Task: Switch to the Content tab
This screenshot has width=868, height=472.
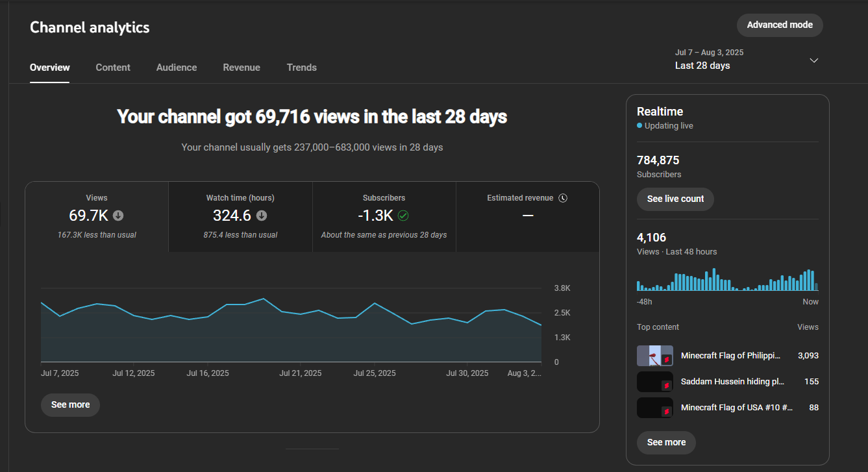Action: coord(113,68)
